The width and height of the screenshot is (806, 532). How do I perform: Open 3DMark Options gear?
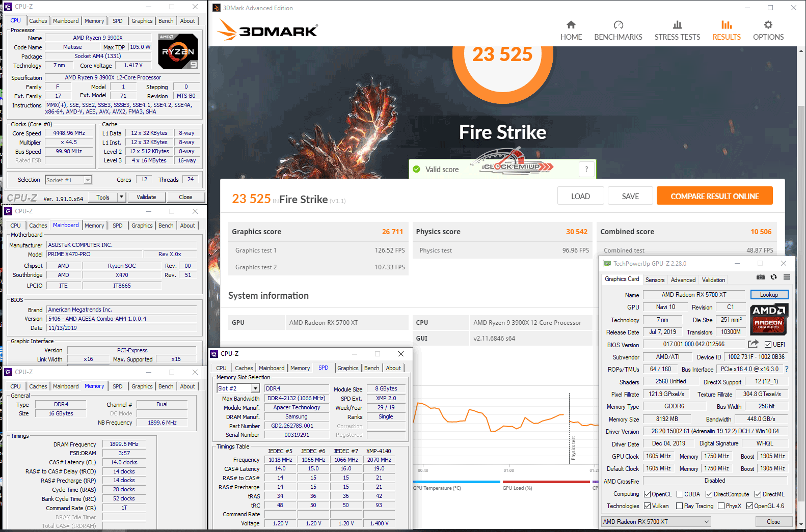[768, 25]
